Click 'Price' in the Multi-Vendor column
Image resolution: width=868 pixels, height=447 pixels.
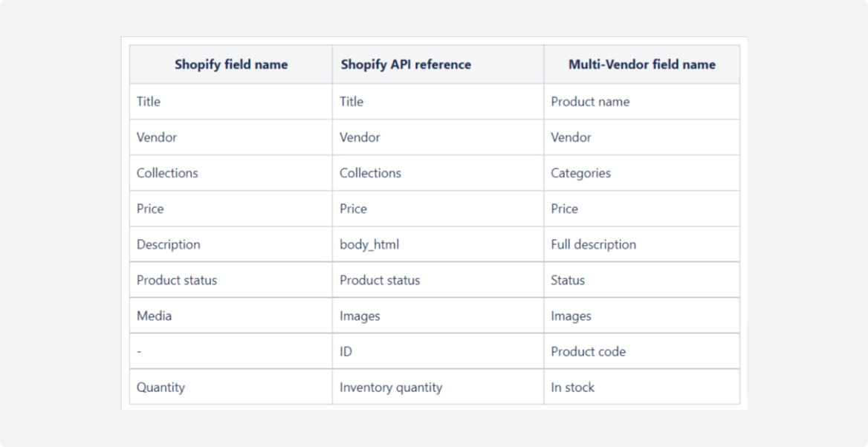(564, 209)
